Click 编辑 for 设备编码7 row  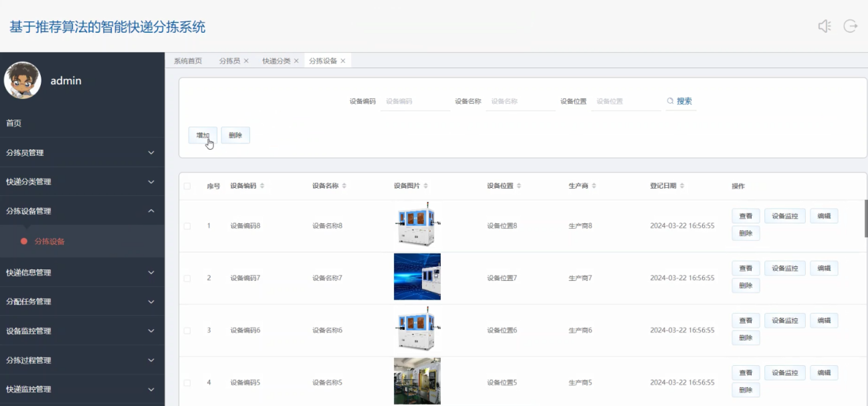coord(824,268)
